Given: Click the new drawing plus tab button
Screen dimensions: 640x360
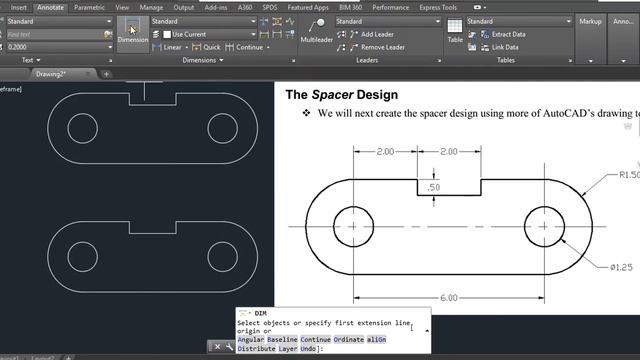Looking at the screenshot, I should (x=107, y=74).
